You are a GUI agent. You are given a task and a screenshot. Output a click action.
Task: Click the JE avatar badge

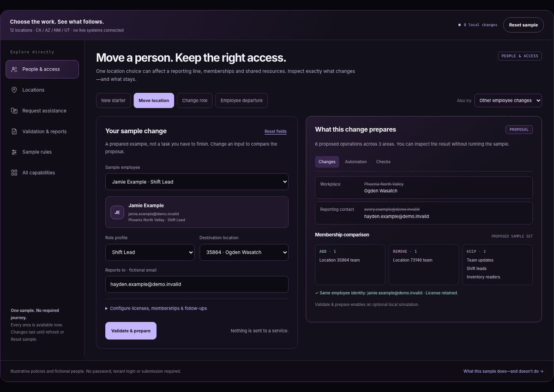coord(117,213)
